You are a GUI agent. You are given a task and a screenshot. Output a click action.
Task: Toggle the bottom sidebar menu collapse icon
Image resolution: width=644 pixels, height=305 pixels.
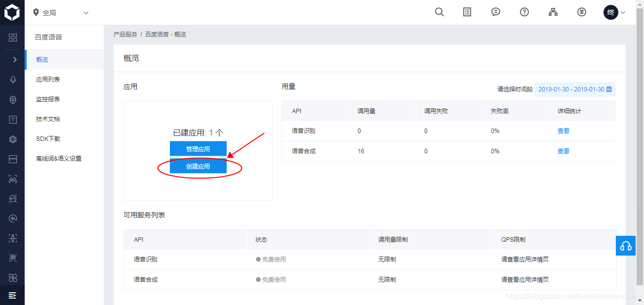[12, 295]
